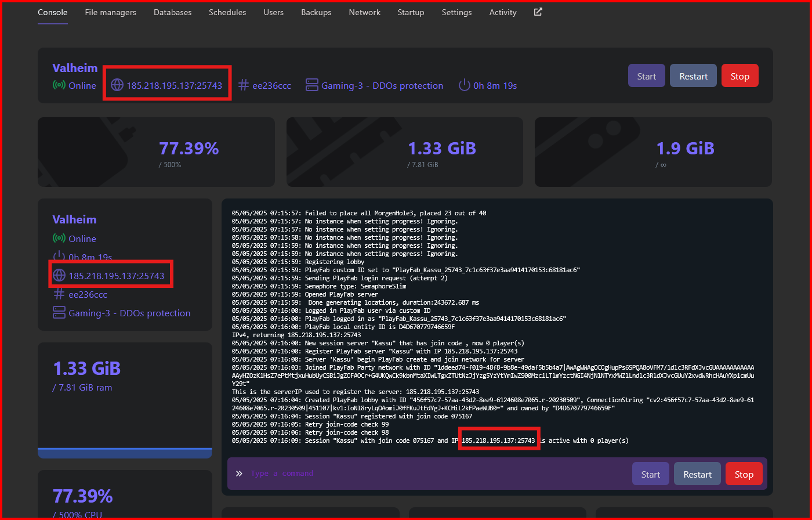Click the power uptime icon in header card
Viewport: 812px width, 520px height.
[x=464, y=85]
